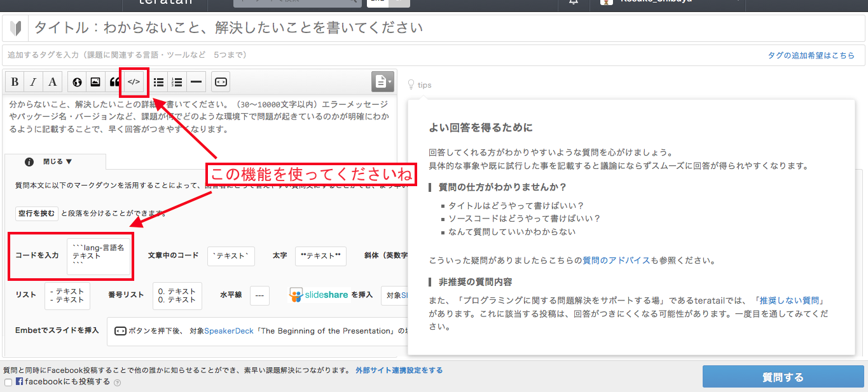Click the Embed slide toolbar button

221,82
